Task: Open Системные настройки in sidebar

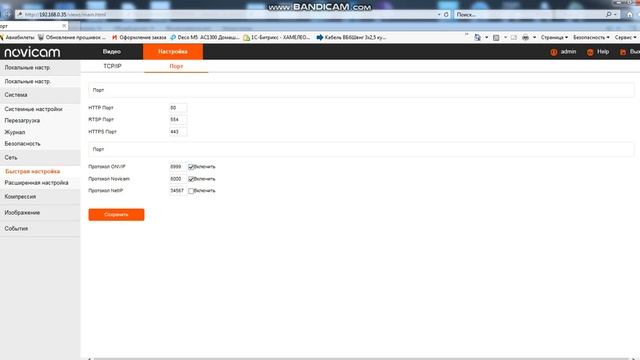Action: tap(33, 109)
